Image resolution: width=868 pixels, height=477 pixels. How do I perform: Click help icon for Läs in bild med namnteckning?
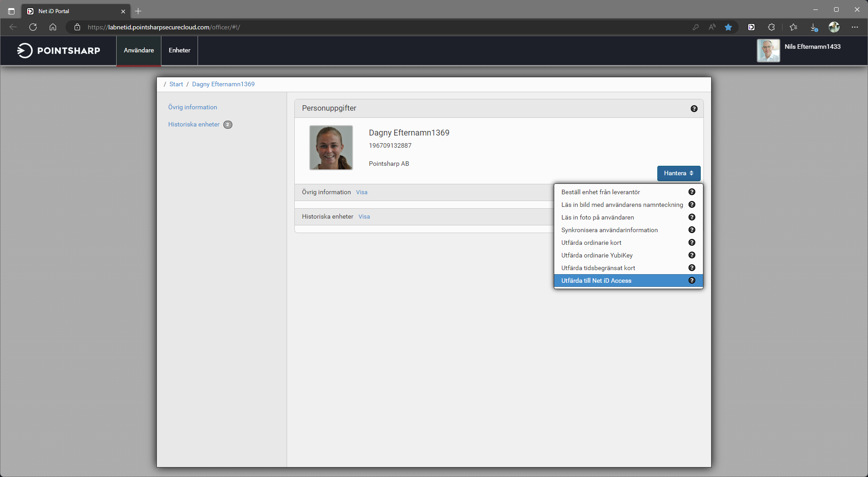coord(692,205)
